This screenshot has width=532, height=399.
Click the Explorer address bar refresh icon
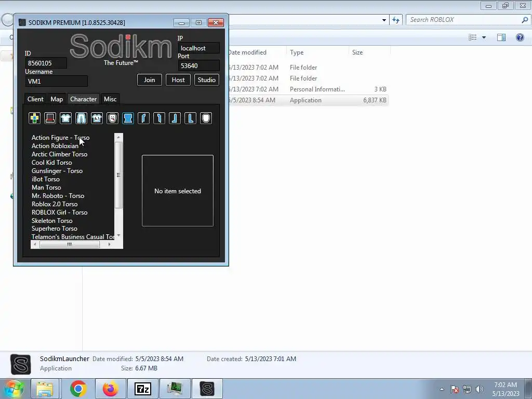point(395,20)
